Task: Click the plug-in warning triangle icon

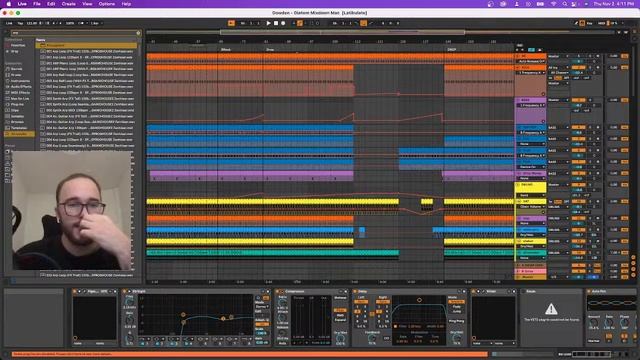Action: tap(551, 309)
